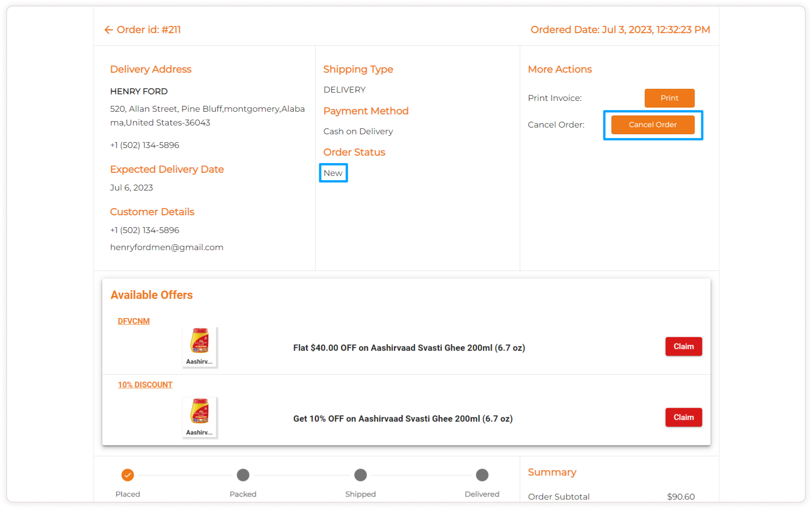Click the Order id #211 heading text

[x=149, y=30]
